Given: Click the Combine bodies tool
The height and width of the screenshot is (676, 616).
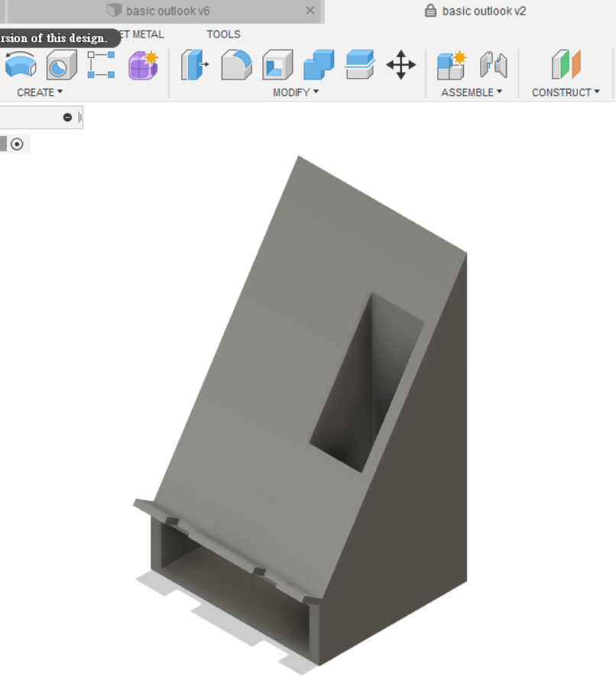Looking at the screenshot, I should 319,65.
